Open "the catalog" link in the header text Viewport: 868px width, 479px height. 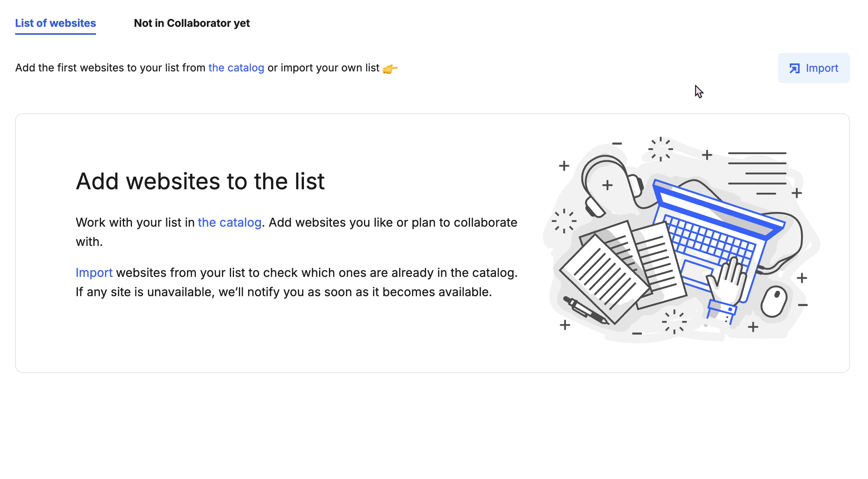tap(236, 68)
